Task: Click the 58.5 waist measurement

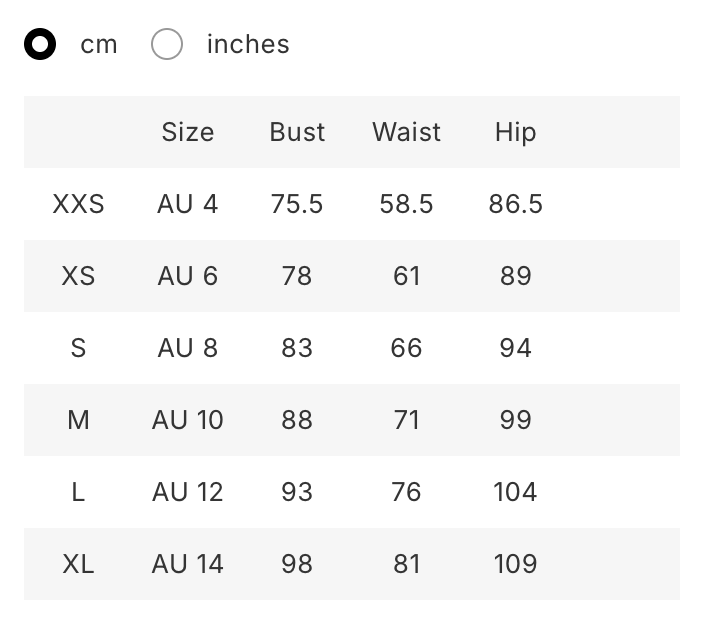Action: point(406,204)
